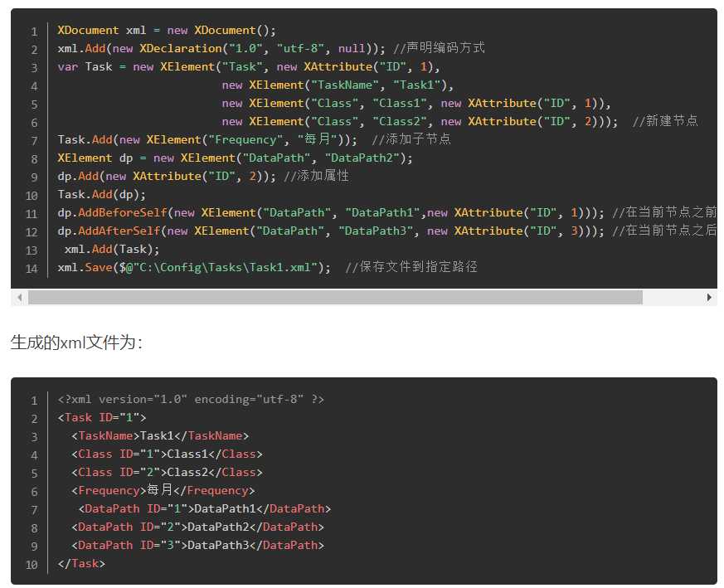Click line number 14 in the first code block

32,269
